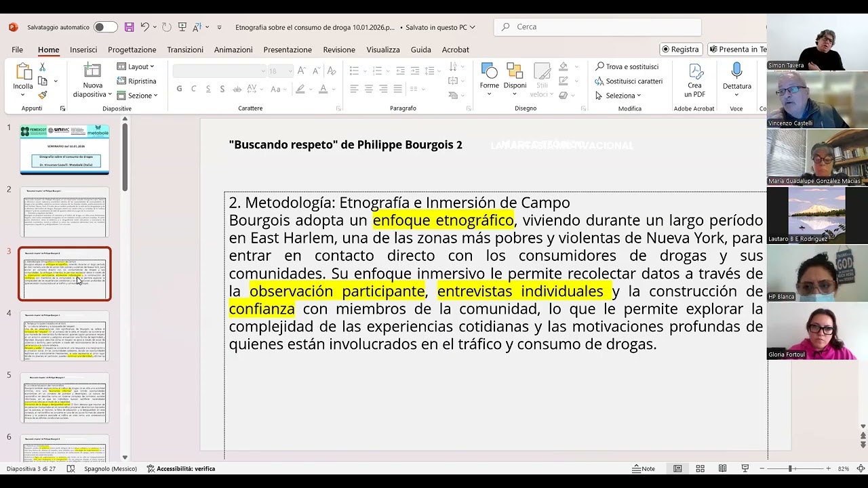Switch to the Inserisci tab

83,49
